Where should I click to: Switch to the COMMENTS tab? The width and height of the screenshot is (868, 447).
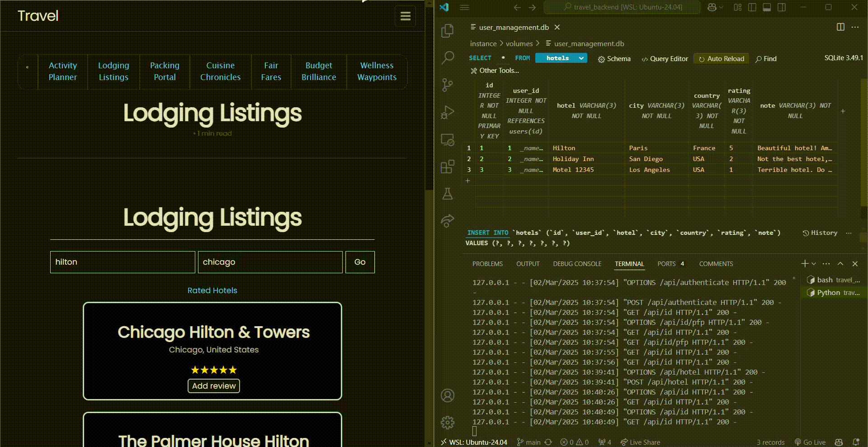[x=716, y=264]
